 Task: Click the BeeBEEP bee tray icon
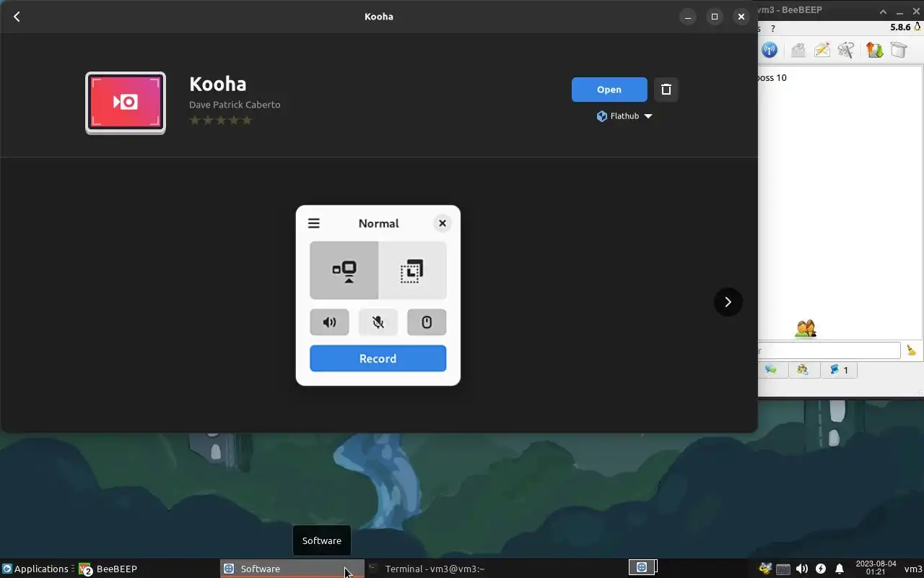(765, 569)
